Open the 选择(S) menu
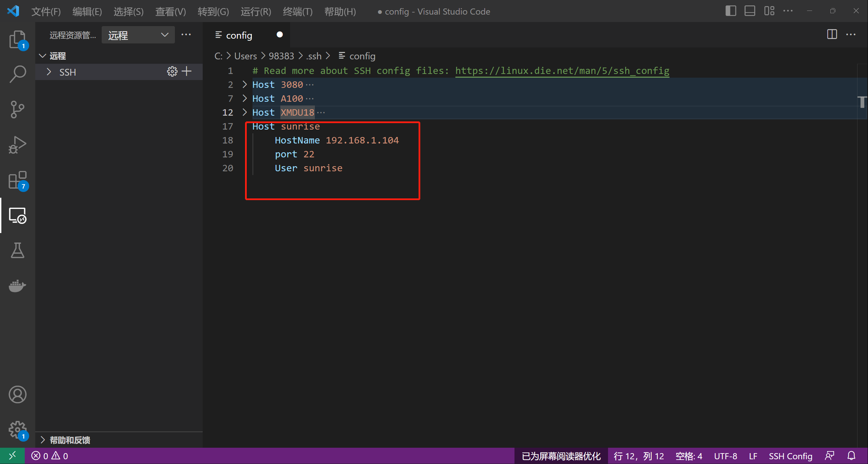 [x=128, y=12]
